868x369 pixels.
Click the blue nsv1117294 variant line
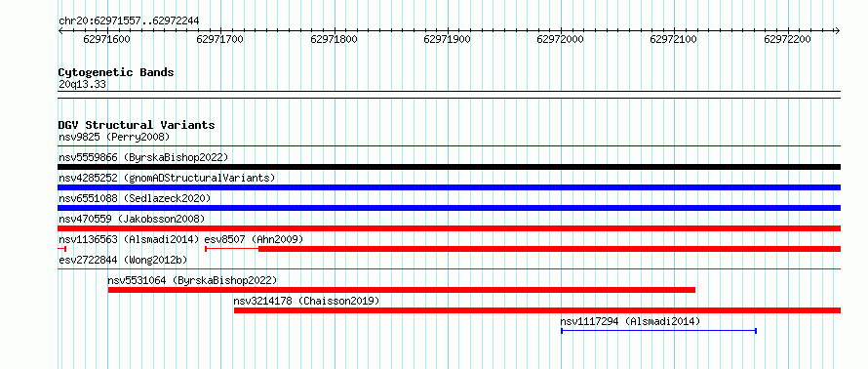pos(658,331)
